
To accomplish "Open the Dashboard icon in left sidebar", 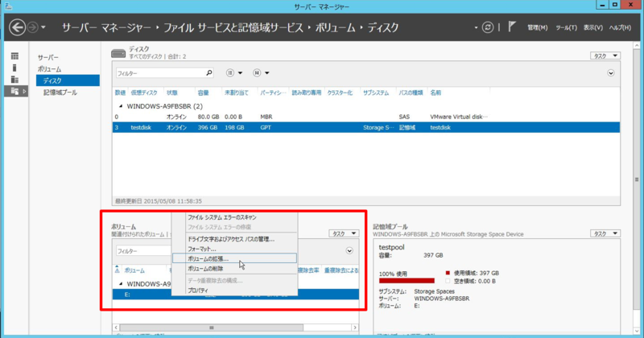I will tap(14, 56).
